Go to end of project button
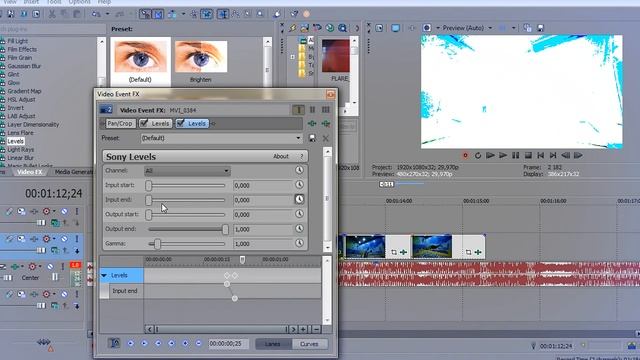 click(553, 156)
